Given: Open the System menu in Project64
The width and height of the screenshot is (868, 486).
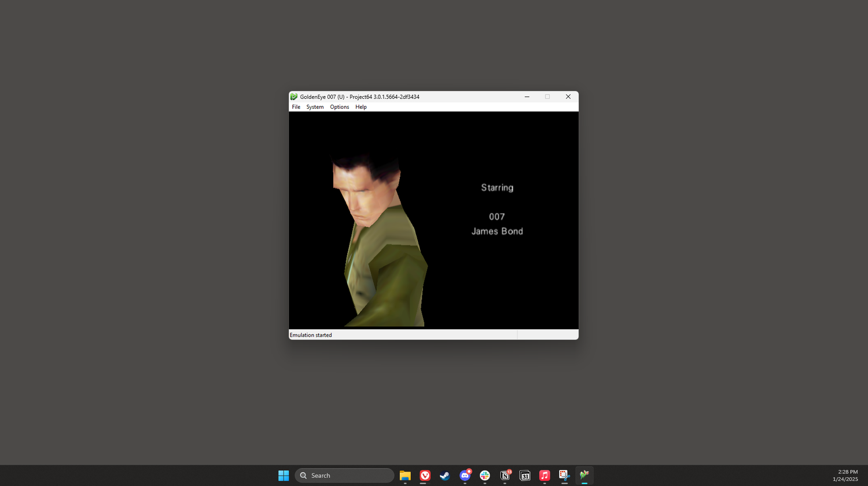Looking at the screenshot, I should tap(315, 107).
